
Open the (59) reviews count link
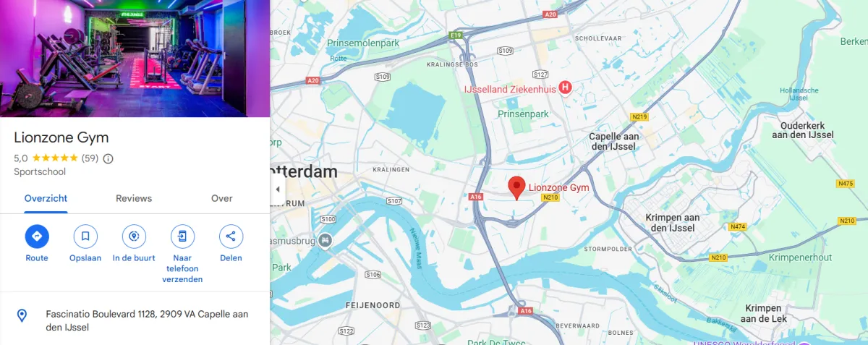coord(90,158)
